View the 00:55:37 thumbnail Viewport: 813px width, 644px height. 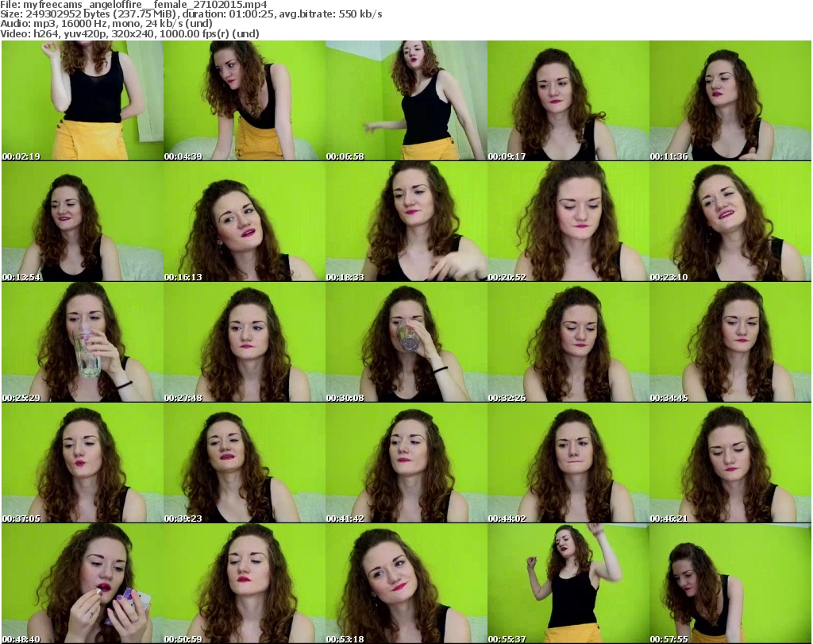tap(568, 584)
